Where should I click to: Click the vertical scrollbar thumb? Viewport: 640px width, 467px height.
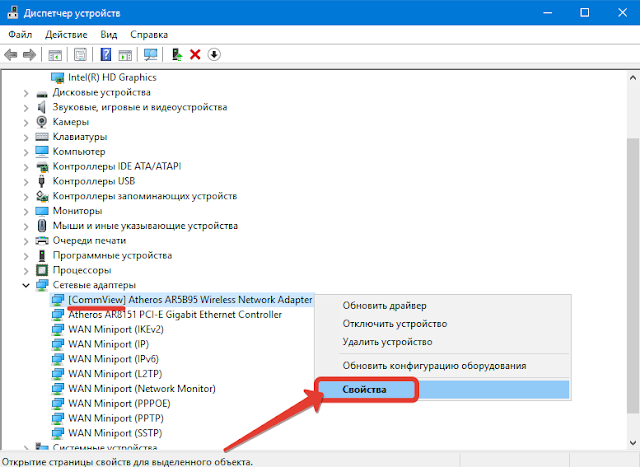633,276
